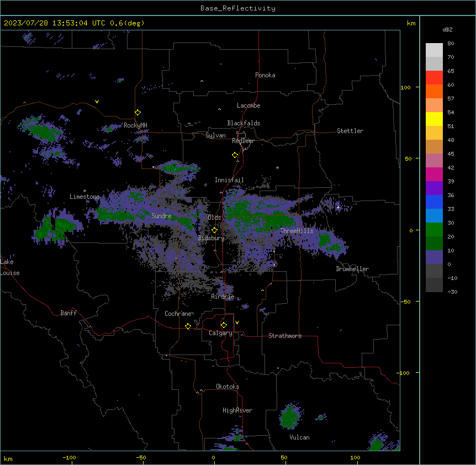Viewport: 476px width, 465px height.
Task: Click the -50 tick on the bottom axis
Action: (x=141, y=457)
